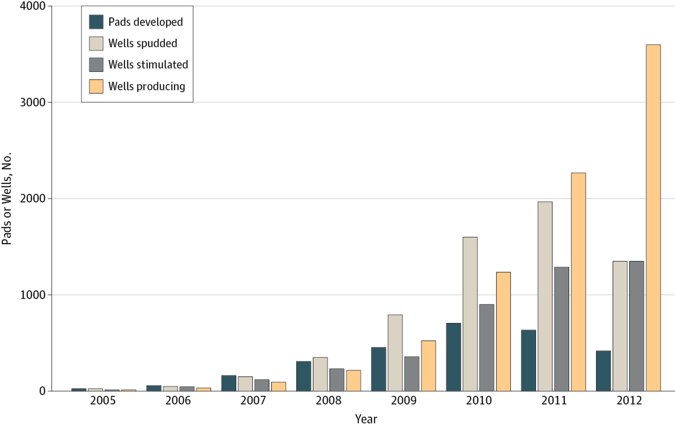Click the Wells stimulated legend color swatch
The image size is (675, 426).
pos(97,65)
